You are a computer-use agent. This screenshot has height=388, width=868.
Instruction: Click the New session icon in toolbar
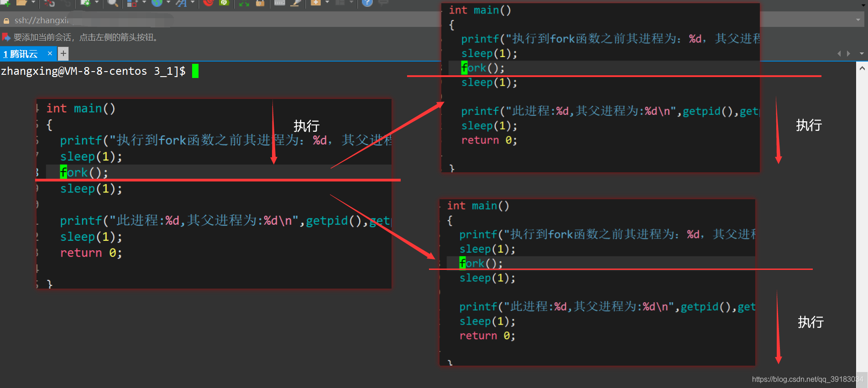pos(6,3)
